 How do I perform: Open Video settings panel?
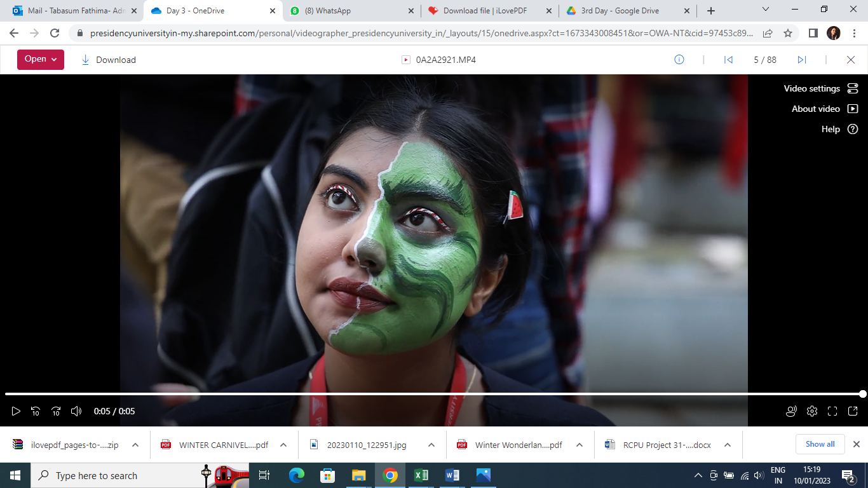820,88
